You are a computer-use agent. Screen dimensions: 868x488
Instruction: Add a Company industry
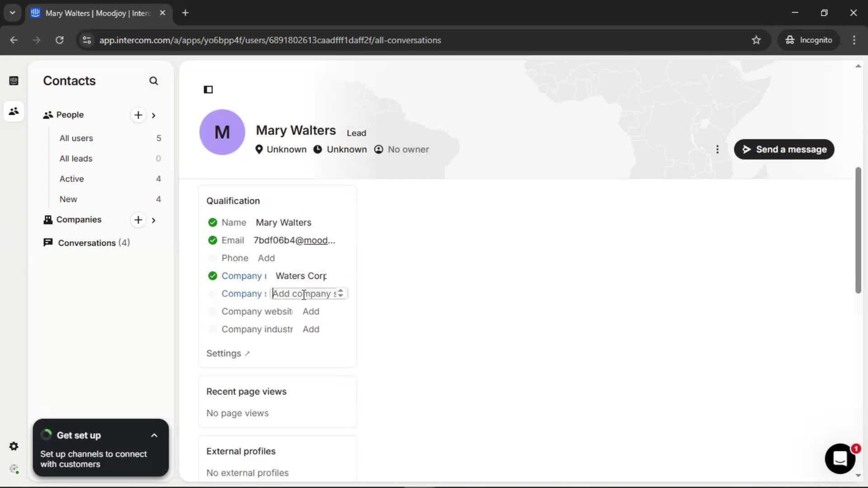311,329
